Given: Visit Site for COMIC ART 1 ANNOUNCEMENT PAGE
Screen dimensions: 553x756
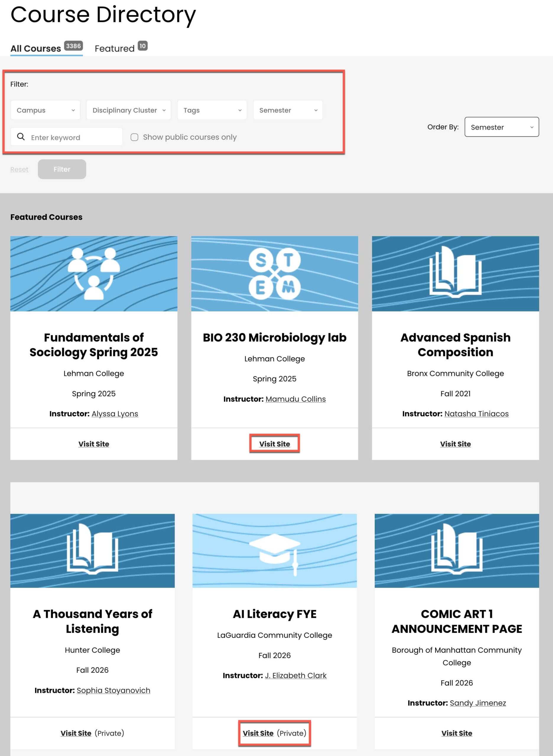Looking at the screenshot, I should pyautogui.click(x=457, y=733).
